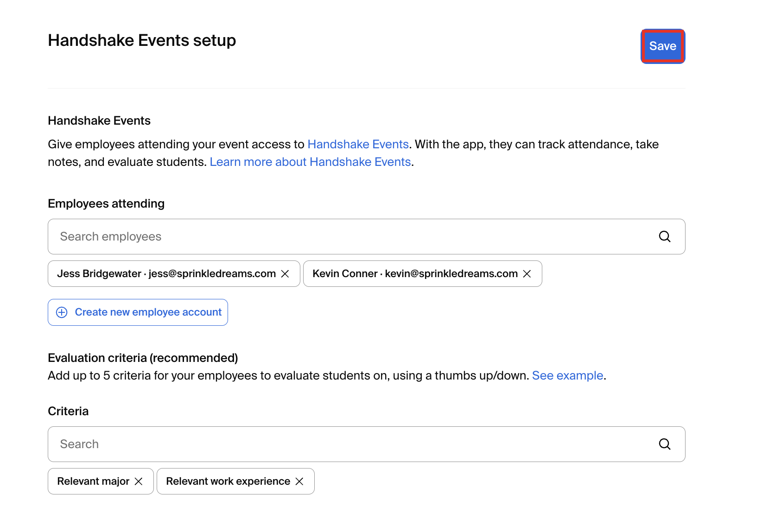Image resolution: width=762 pixels, height=532 pixels.
Task: Open the See example link
Action: coord(567,375)
